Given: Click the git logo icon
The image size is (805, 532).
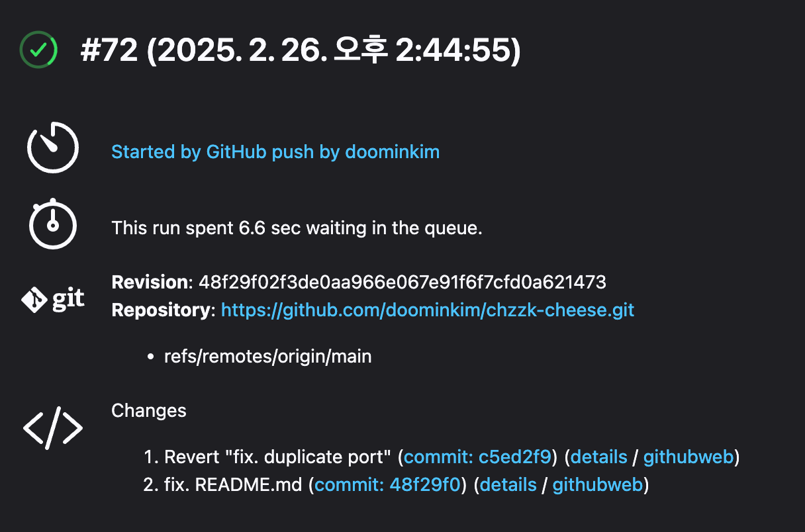Looking at the screenshot, I should click(x=53, y=300).
